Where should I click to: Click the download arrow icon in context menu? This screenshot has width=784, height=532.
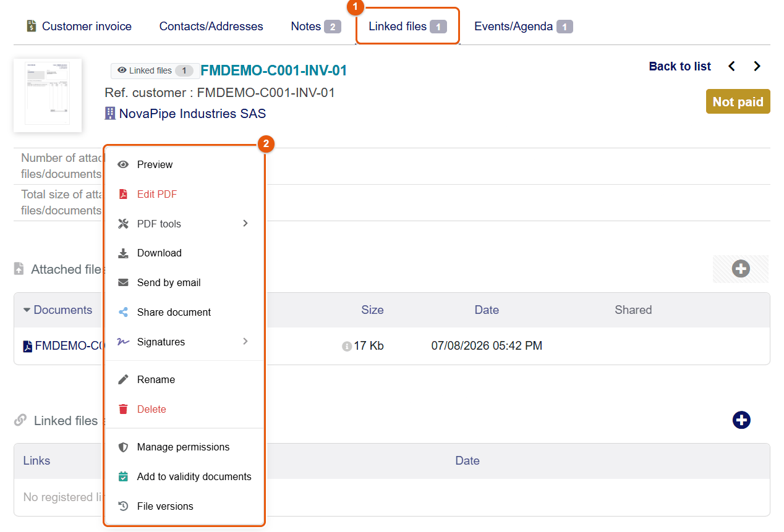(123, 253)
